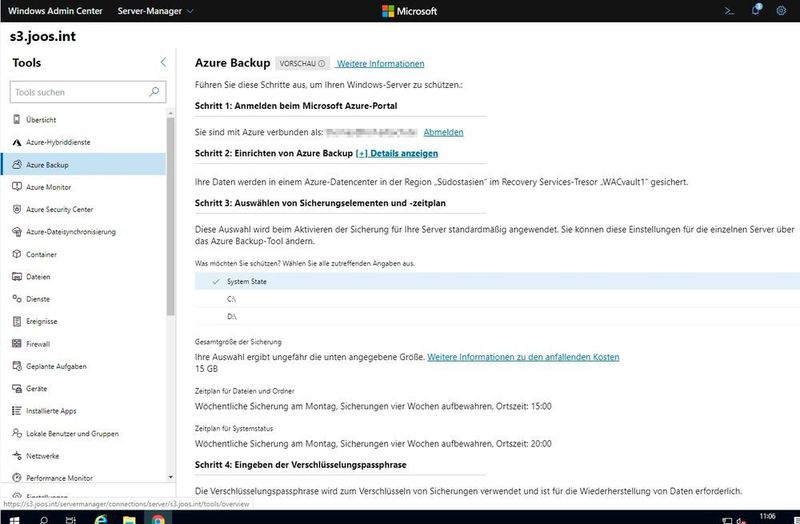This screenshot has width=800, height=524.
Task: Expand [+] Details anzeigen for step 2
Action: (396, 153)
